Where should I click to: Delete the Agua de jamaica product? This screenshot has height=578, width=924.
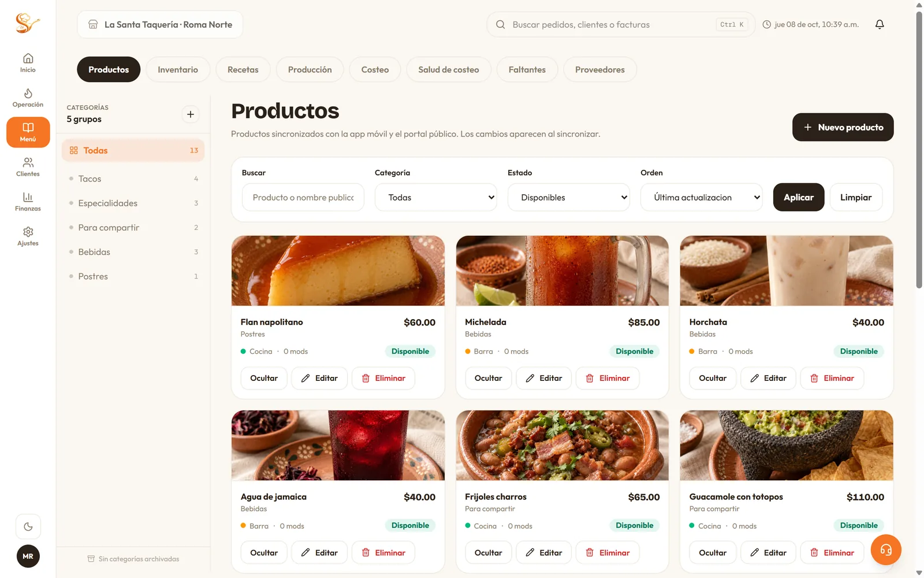point(383,553)
